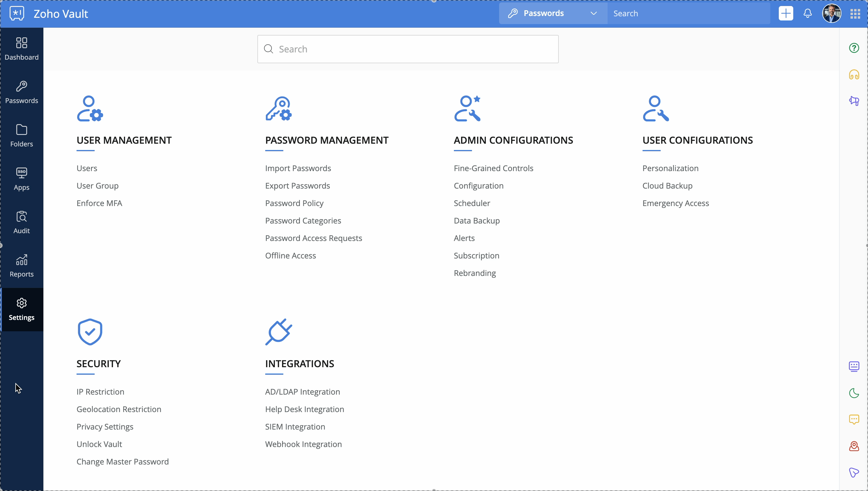Click the announcements megaphone icon
This screenshot has width=868, height=491.
(854, 101)
